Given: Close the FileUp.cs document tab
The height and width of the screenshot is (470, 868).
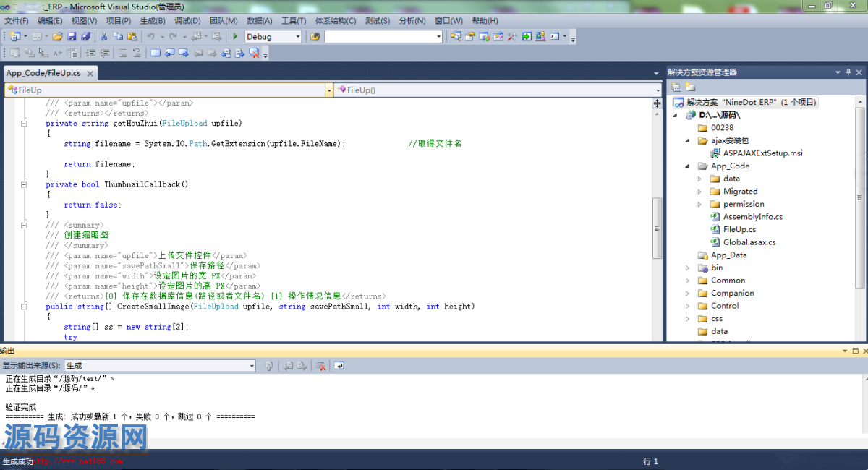Looking at the screenshot, I should 90,74.
